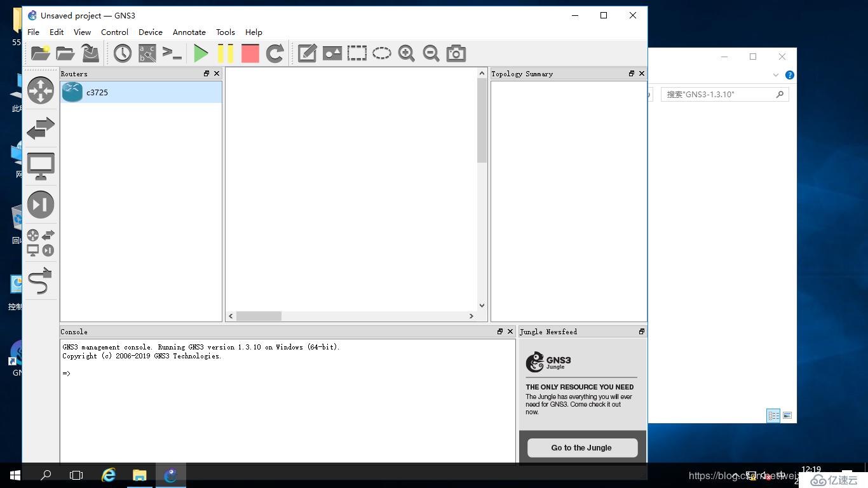Suspend all devices with yellow pause
This screenshot has height=488, width=868.
[x=225, y=53]
